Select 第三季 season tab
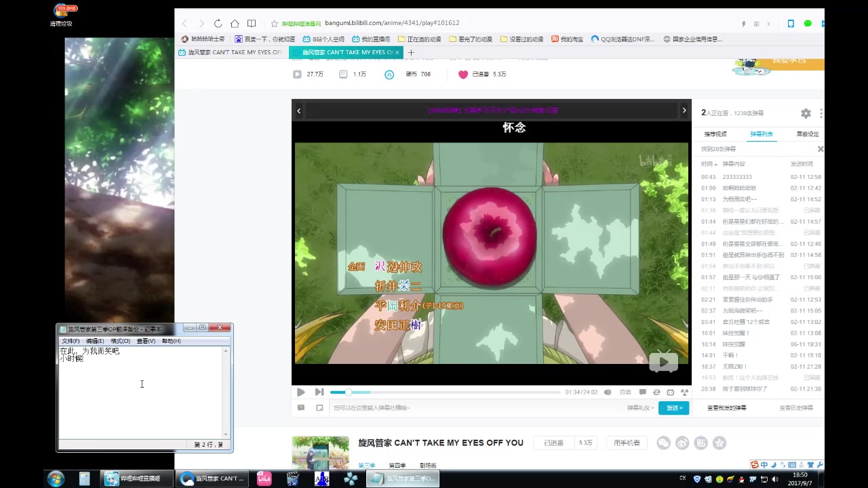 point(367,466)
